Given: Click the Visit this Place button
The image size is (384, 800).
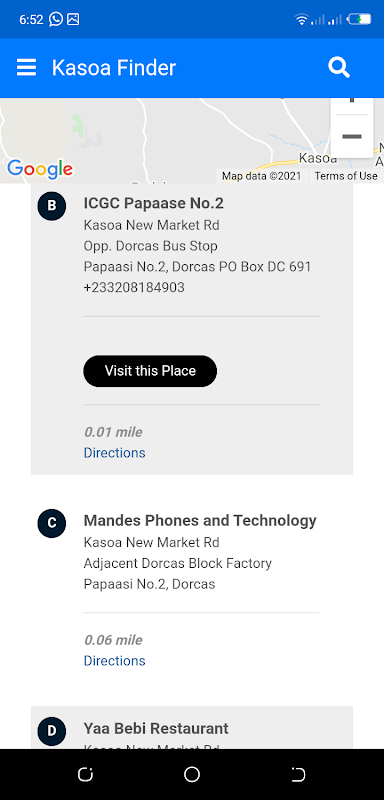Looking at the screenshot, I should [150, 371].
